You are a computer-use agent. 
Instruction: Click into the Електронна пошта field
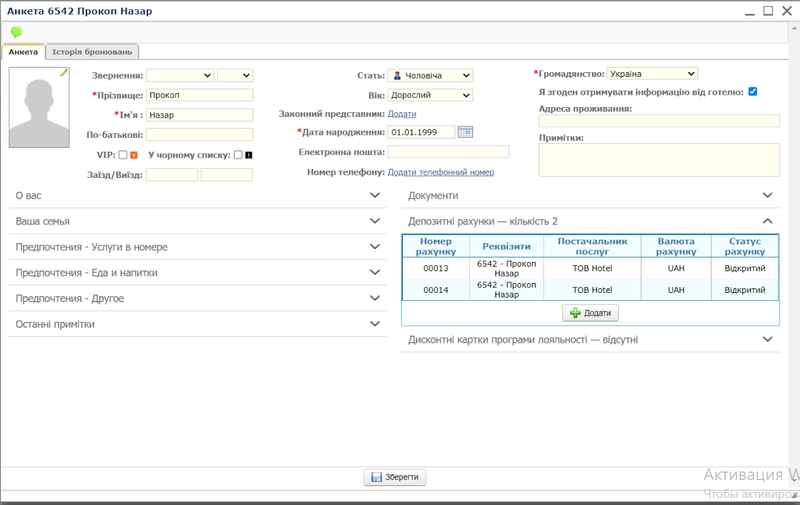coord(448,152)
